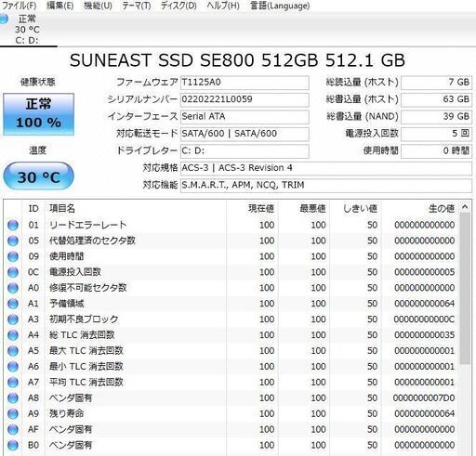Click the 最悪値 column header
The width and height of the screenshot is (476, 456).
303,209
